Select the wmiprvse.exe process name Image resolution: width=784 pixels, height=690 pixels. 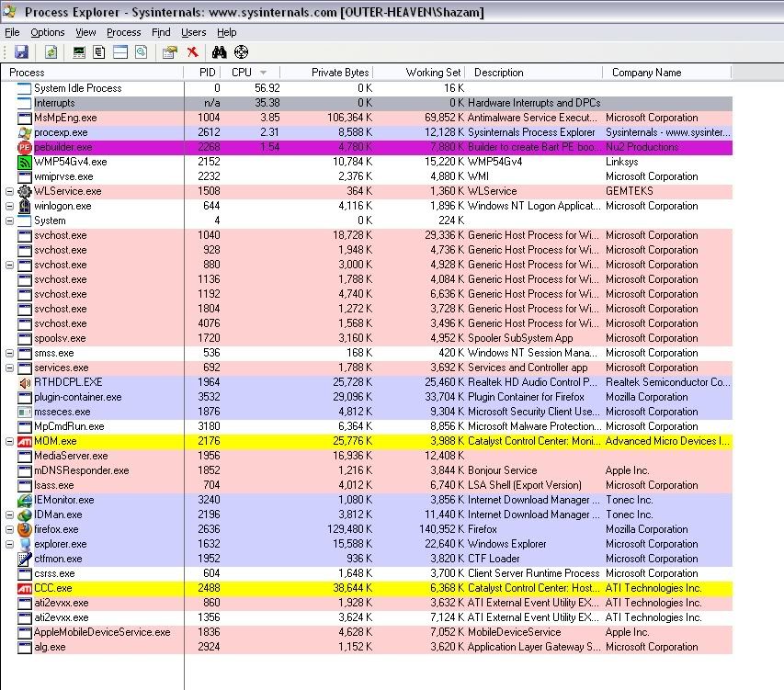63,176
